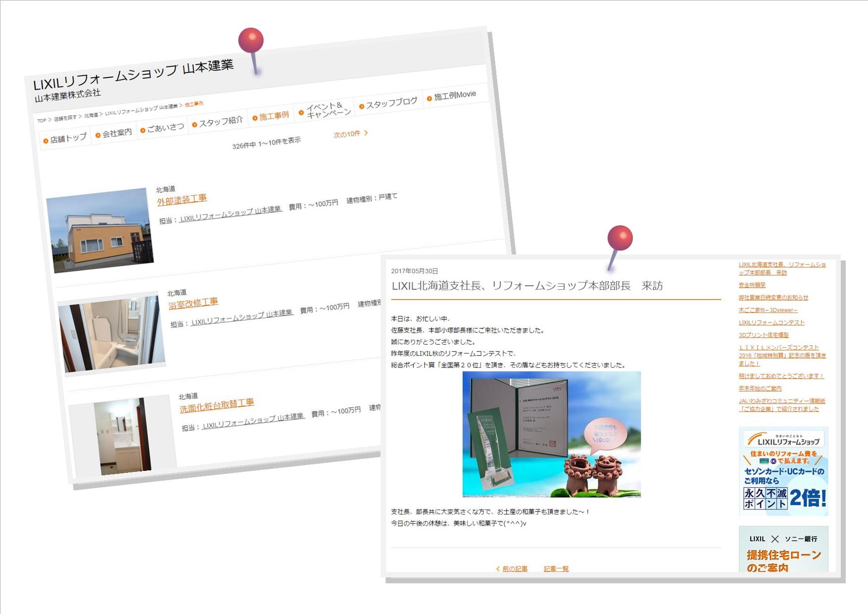Image resolution: width=868 pixels, height=614 pixels.
Task: Click the orange bullet icon beside 店舗トップ
Action: point(46,141)
